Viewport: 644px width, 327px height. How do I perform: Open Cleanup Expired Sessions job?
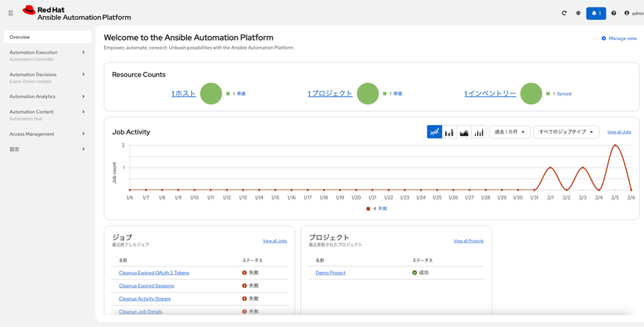pos(146,286)
